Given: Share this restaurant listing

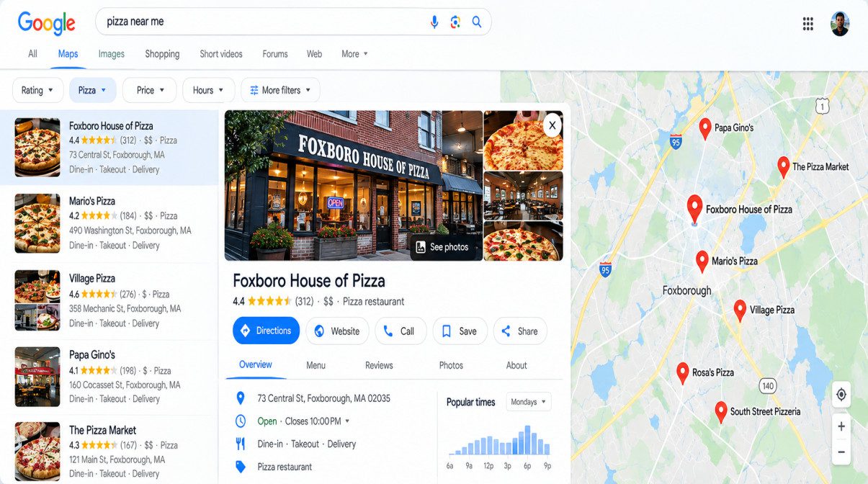Looking at the screenshot, I should click(520, 331).
